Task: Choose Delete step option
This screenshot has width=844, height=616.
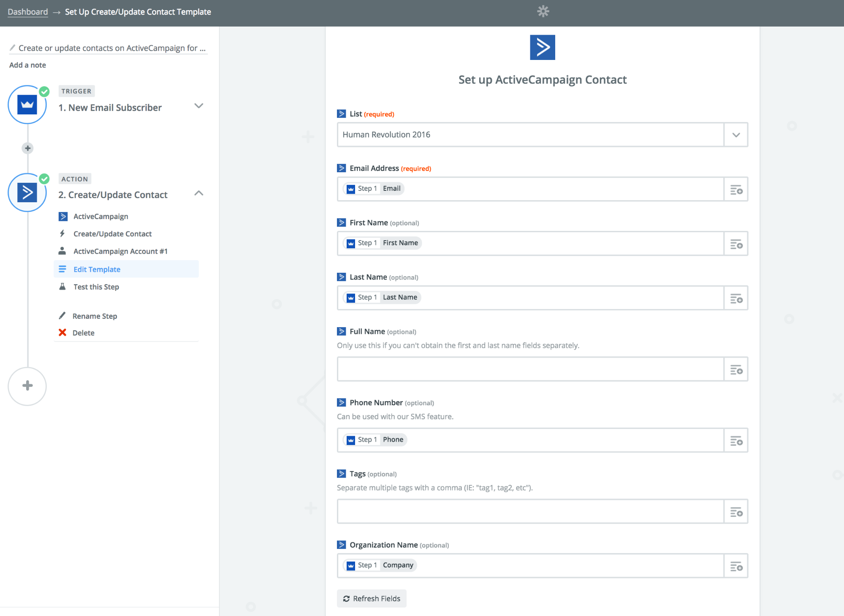Action: pyautogui.click(x=83, y=333)
